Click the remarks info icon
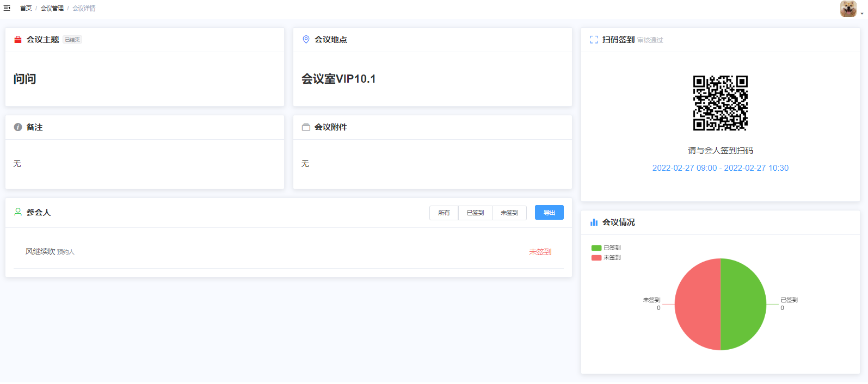 18,127
